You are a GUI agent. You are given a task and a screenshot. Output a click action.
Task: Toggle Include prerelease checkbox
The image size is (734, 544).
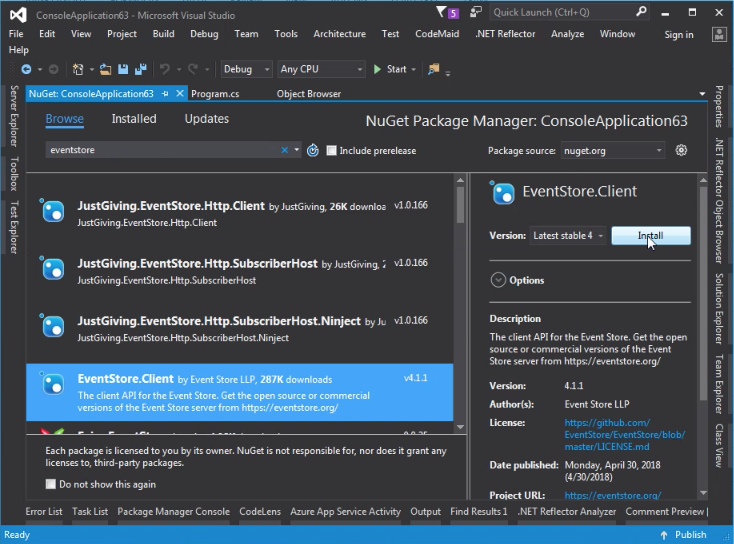[x=331, y=150]
